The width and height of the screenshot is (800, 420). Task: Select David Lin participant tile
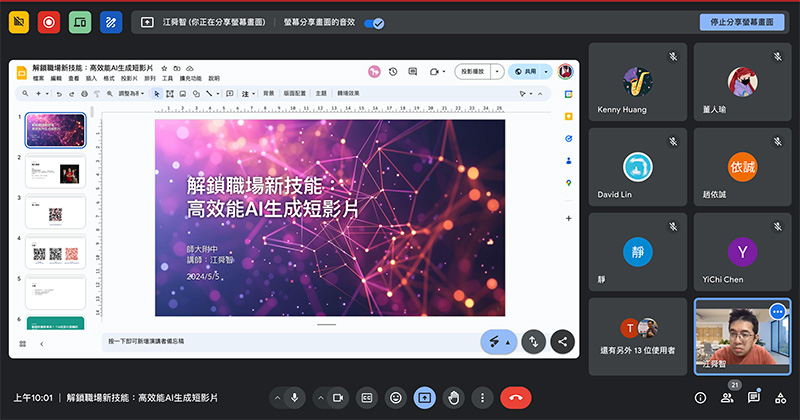638,167
